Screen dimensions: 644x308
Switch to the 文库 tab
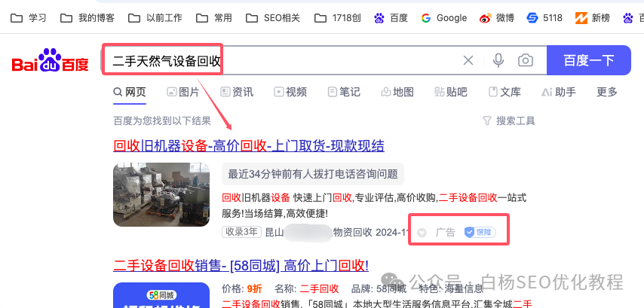click(504, 92)
